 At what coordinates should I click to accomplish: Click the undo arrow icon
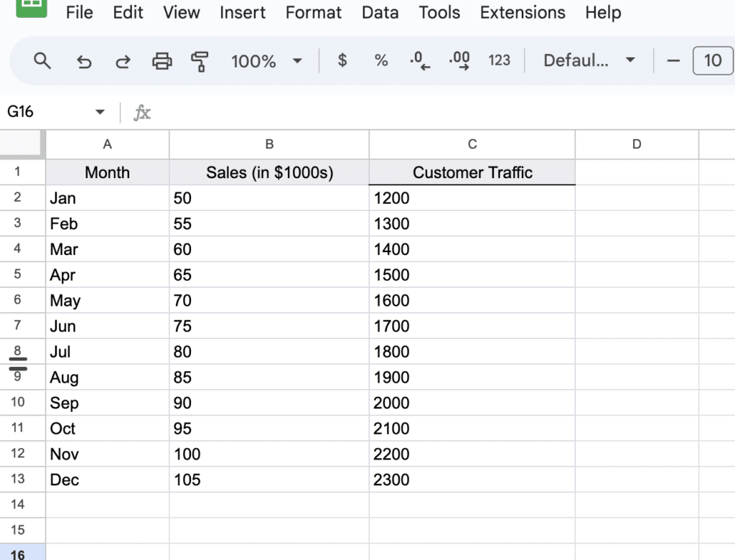(84, 62)
